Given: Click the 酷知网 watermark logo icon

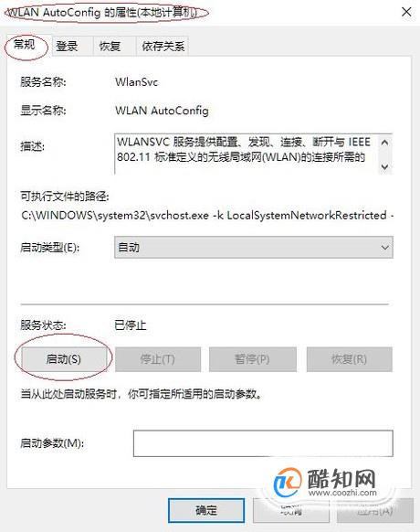Looking at the screenshot, I should [288, 482].
